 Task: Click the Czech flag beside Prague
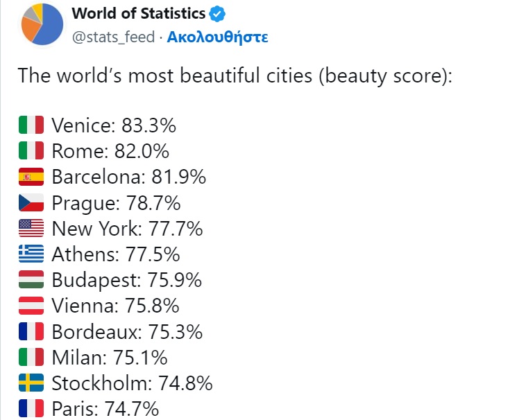pos(31,203)
